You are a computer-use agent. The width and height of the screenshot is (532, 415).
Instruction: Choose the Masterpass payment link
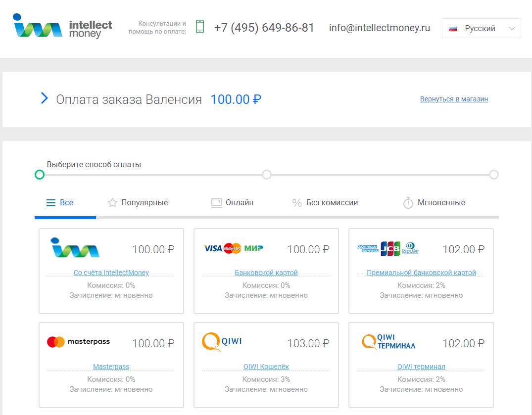coord(111,367)
